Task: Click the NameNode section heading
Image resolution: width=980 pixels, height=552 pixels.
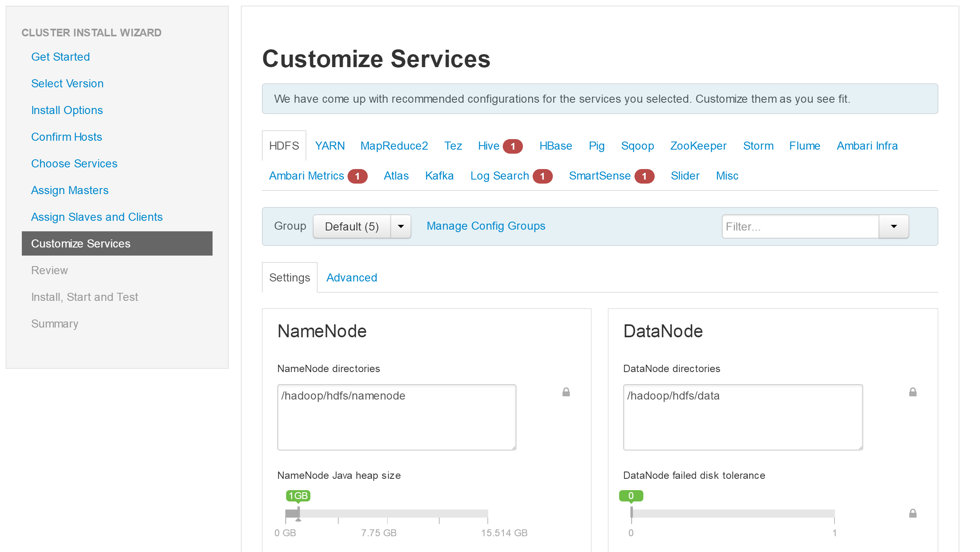Action: [322, 331]
